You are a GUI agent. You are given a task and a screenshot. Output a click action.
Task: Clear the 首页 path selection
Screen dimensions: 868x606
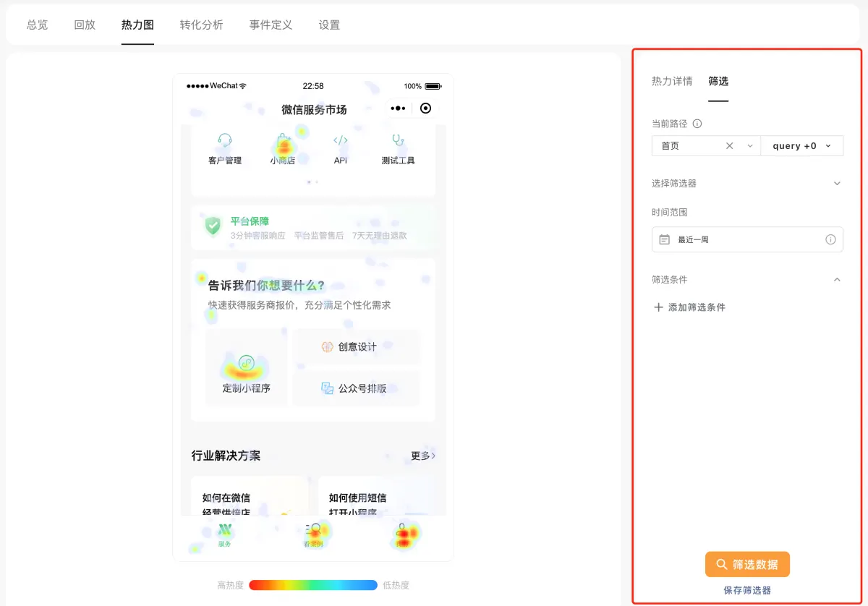coord(730,146)
